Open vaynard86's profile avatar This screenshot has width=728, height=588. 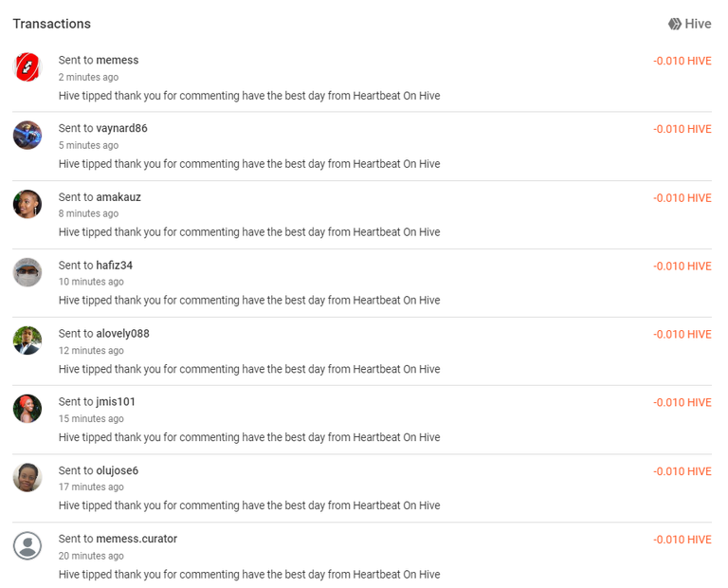pos(27,136)
